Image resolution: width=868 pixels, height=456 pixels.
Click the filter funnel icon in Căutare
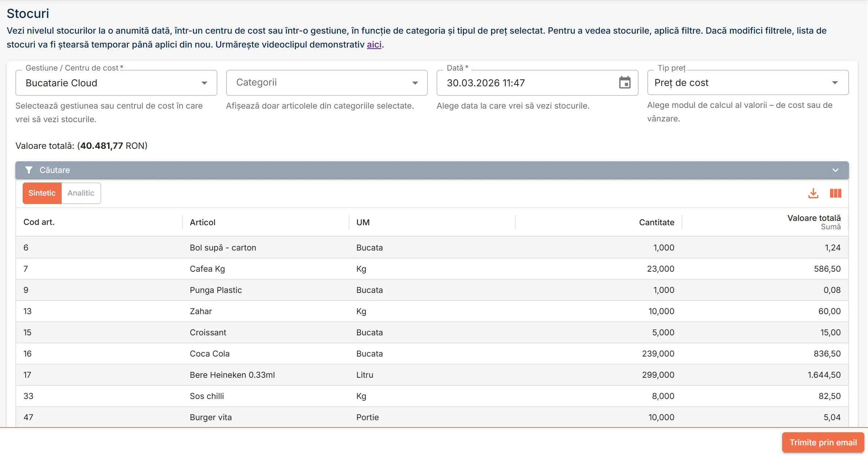[x=29, y=170]
